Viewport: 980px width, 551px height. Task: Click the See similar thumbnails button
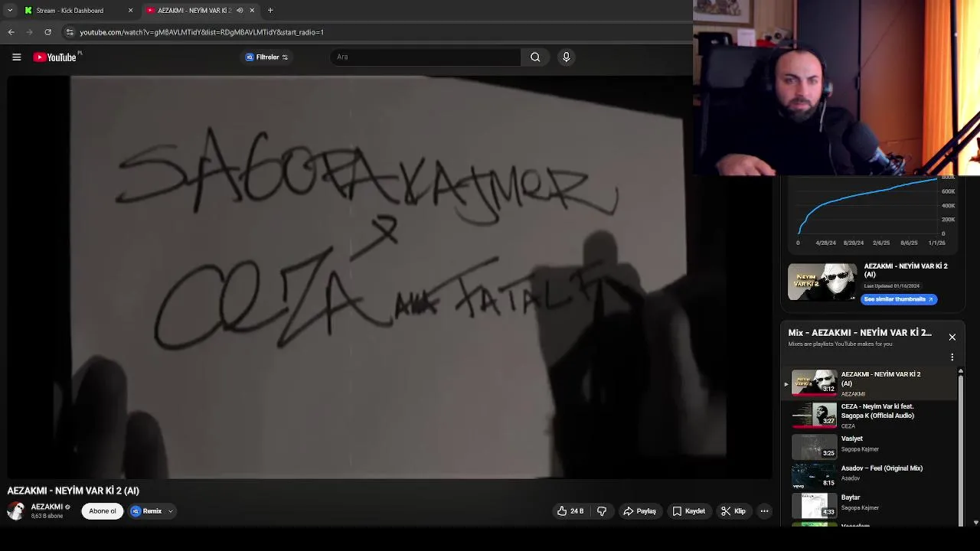click(899, 299)
